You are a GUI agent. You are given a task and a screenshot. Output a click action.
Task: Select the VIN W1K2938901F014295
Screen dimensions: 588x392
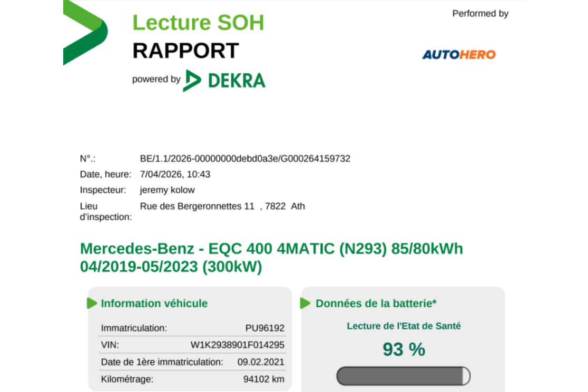pos(238,345)
